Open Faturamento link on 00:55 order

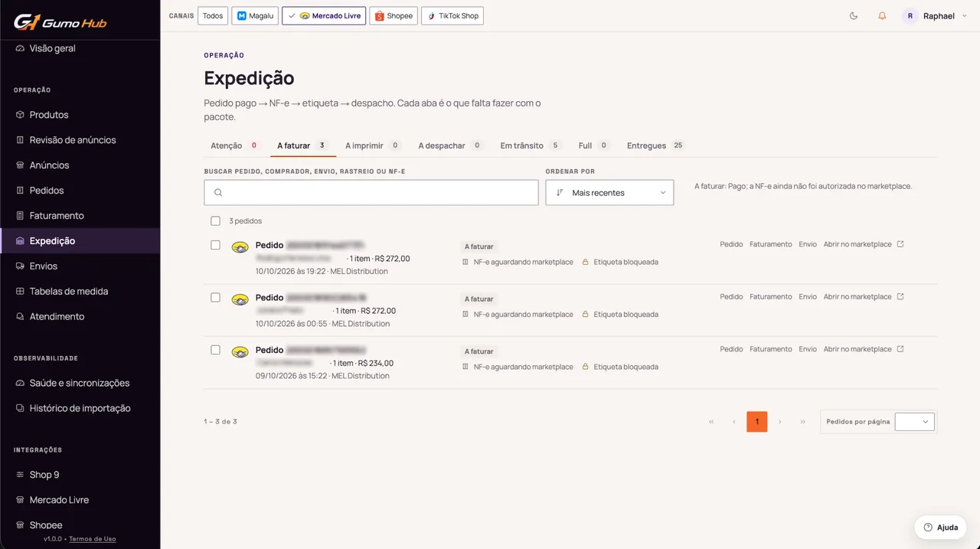771,296
